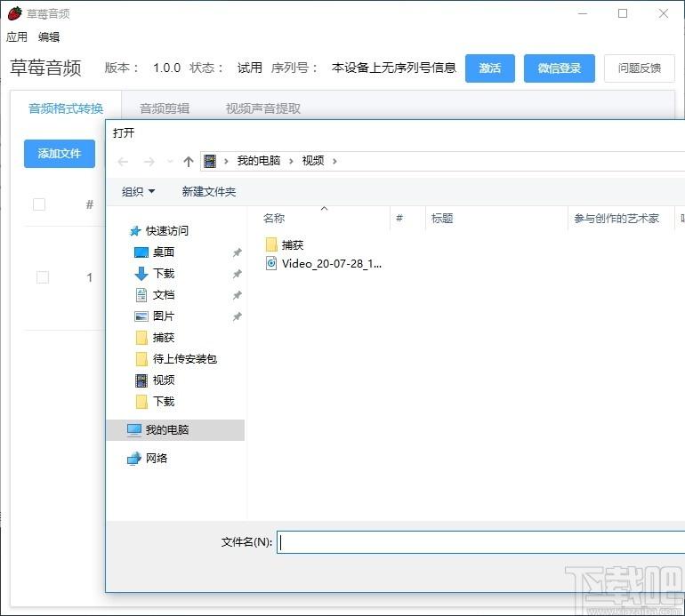
Task: Switch to 视频声音提取 tab
Action: coord(263,108)
